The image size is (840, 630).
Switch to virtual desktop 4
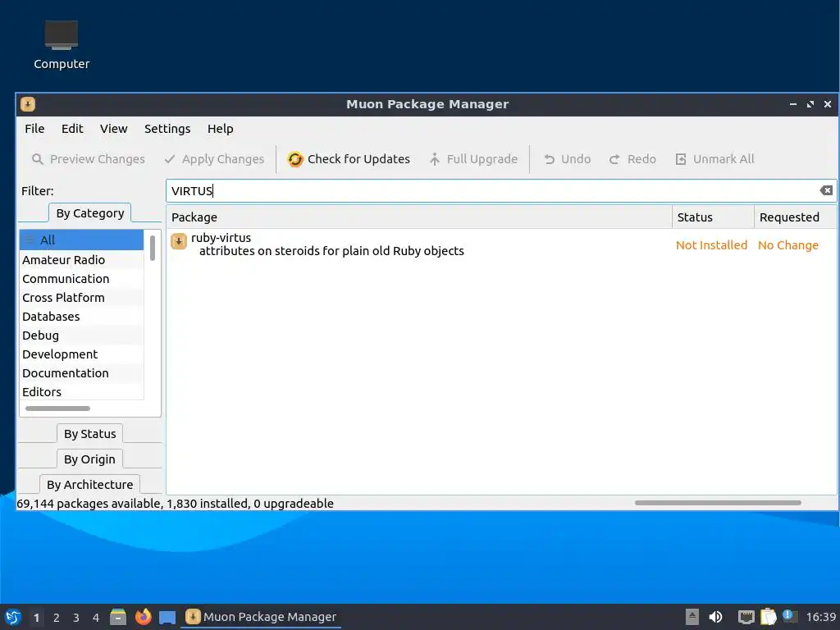coord(96,618)
